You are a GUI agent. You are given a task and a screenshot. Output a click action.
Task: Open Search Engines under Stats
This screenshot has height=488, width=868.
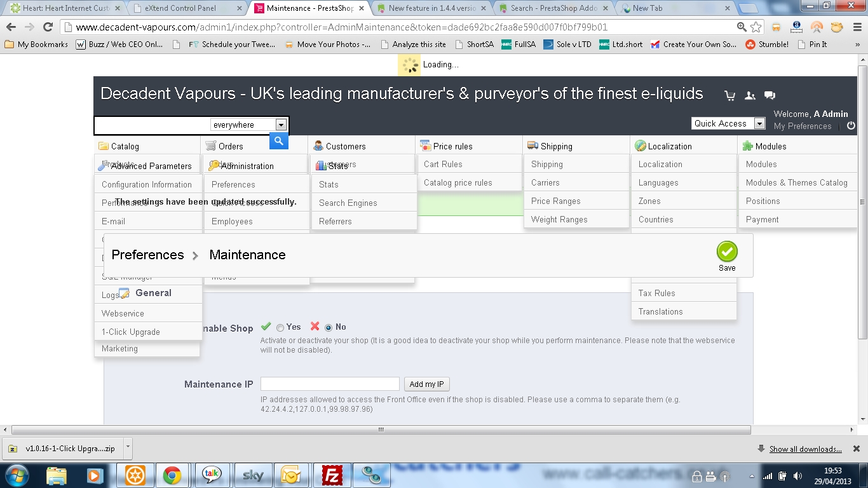click(x=348, y=203)
